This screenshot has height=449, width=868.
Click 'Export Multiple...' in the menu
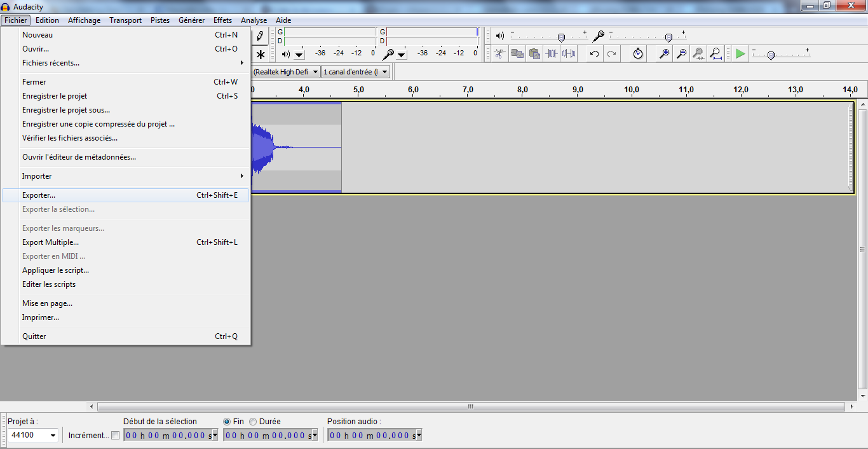coord(50,242)
